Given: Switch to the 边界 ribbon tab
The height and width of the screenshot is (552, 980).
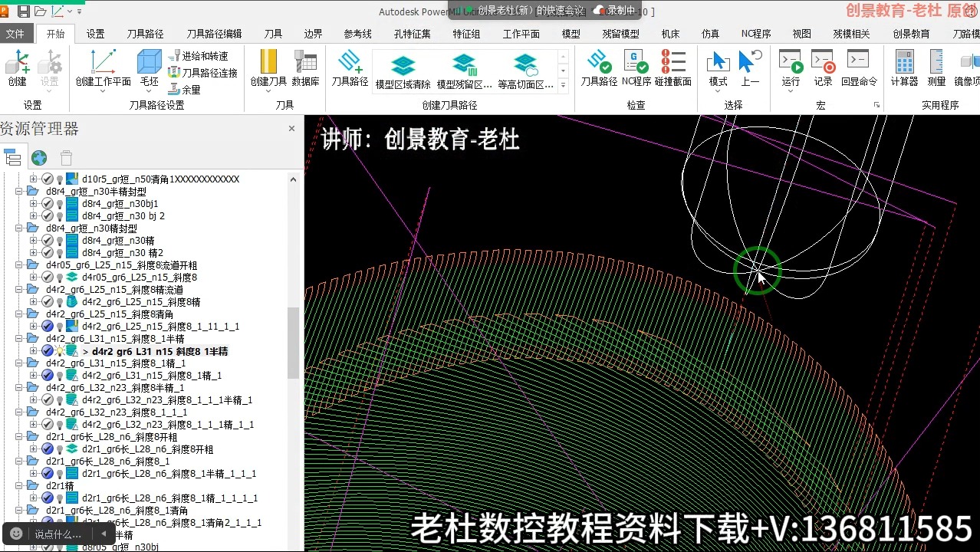Looking at the screenshot, I should click(x=313, y=34).
